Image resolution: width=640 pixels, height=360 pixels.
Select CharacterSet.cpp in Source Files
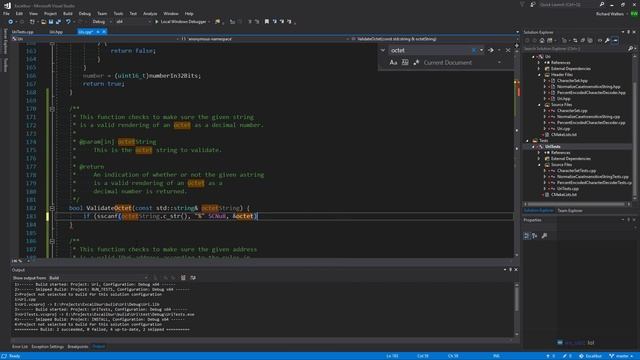coord(572,111)
